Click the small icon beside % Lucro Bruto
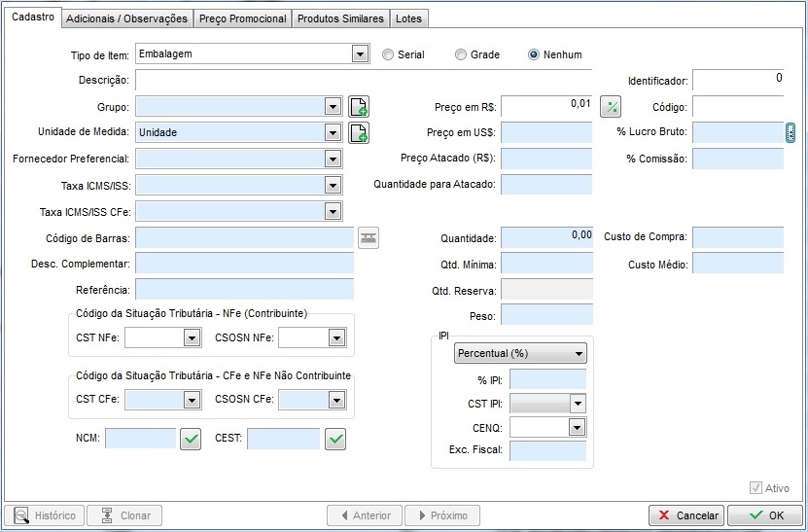Screen dimensions: 808x532 pyautogui.click(x=790, y=132)
